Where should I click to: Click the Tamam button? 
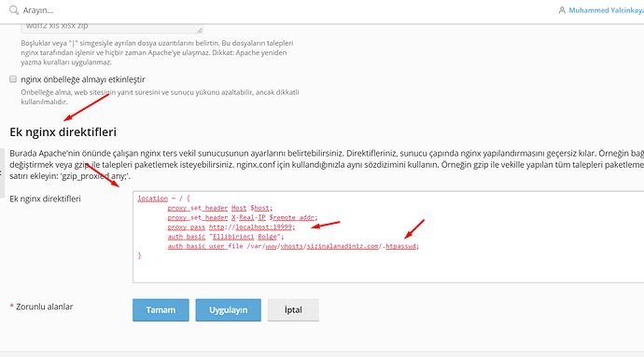pyautogui.click(x=161, y=309)
